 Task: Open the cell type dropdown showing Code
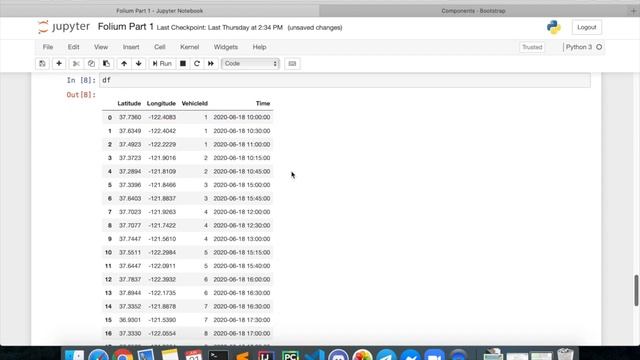point(250,64)
